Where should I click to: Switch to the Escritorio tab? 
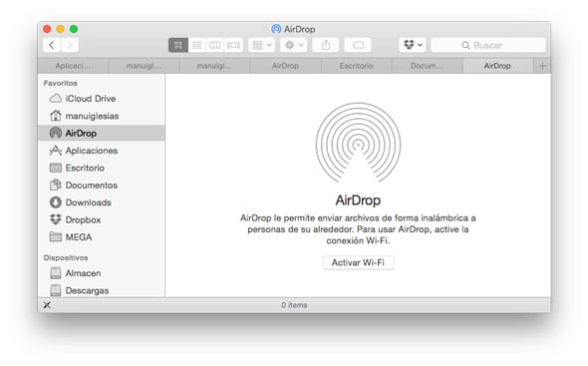[x=356, y=66]
